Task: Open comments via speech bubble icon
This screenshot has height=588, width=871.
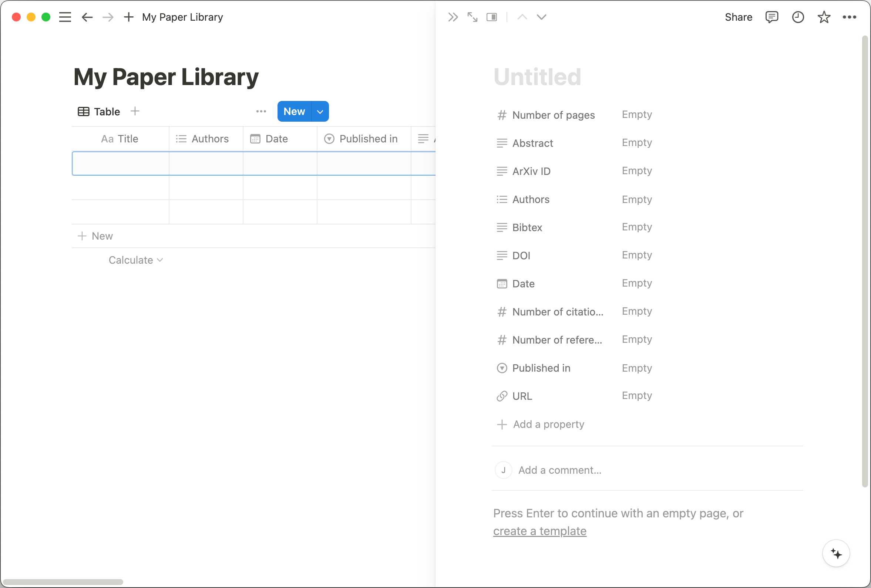Action: (772, 17)
